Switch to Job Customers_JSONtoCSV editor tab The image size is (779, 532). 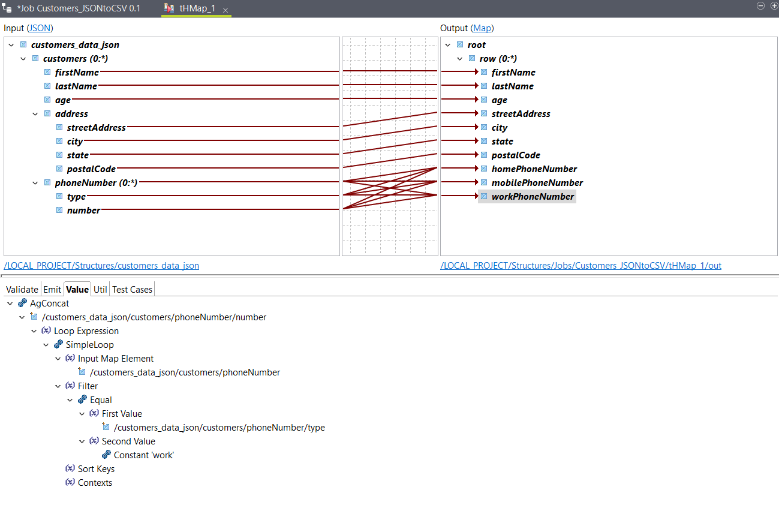78,8
